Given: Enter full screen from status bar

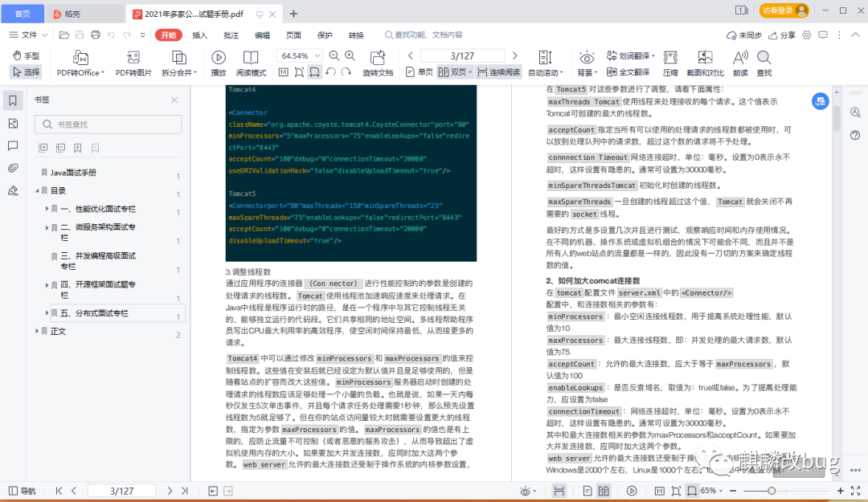Looking at the screenshot, I should click(855, 491).
